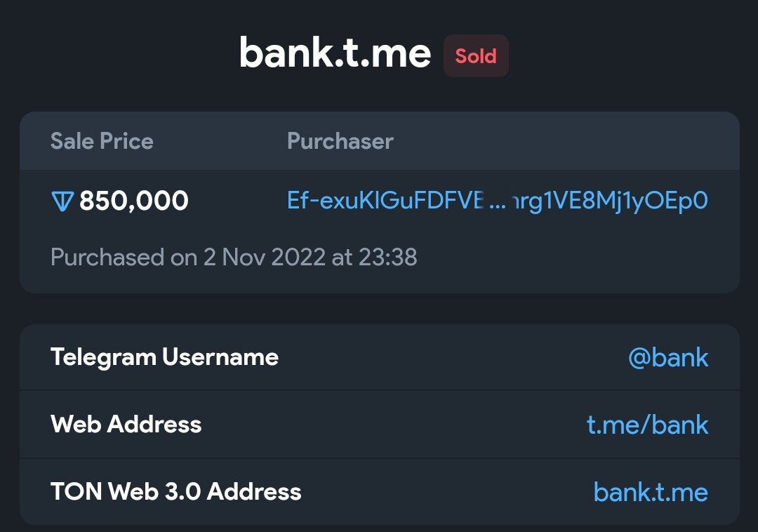Click the start of purchaser address Ef-exuKIGuFDFVE
The image size is (758, 532).
pos(386,201)
